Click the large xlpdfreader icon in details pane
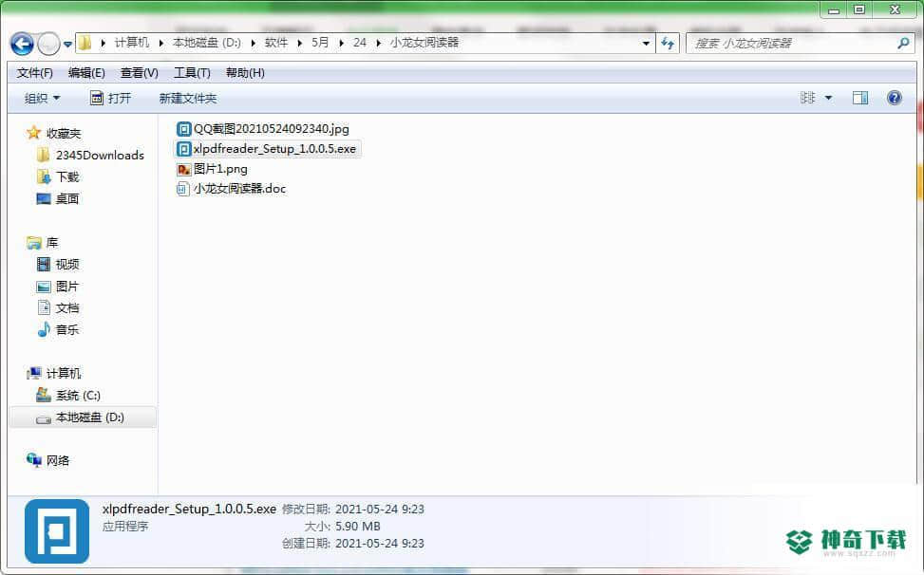 coord(57,531)
